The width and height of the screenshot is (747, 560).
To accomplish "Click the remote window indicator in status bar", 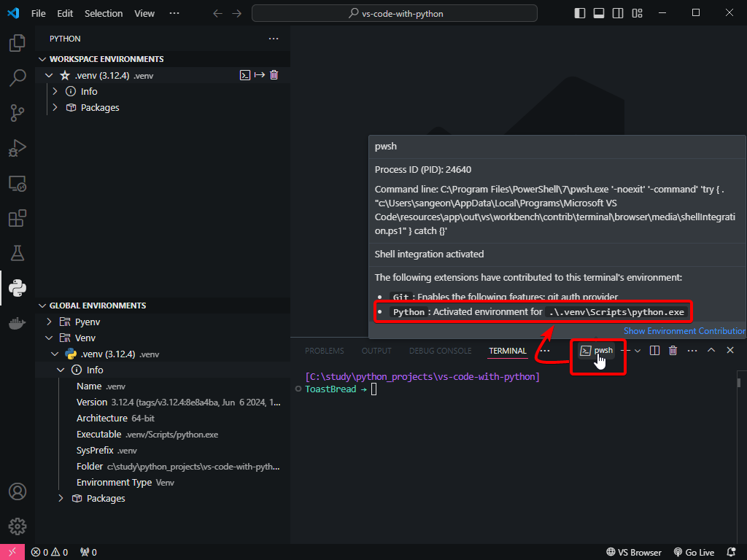I will (x=12, y=552).
